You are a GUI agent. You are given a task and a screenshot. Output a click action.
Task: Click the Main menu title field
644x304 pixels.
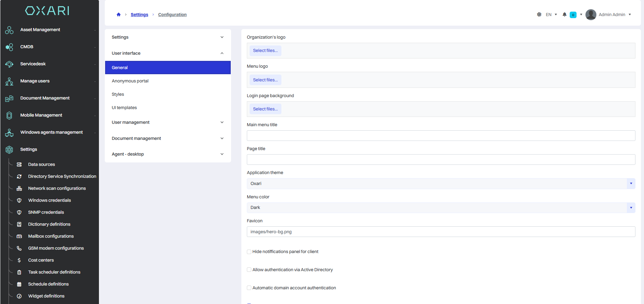coord(441,136)
